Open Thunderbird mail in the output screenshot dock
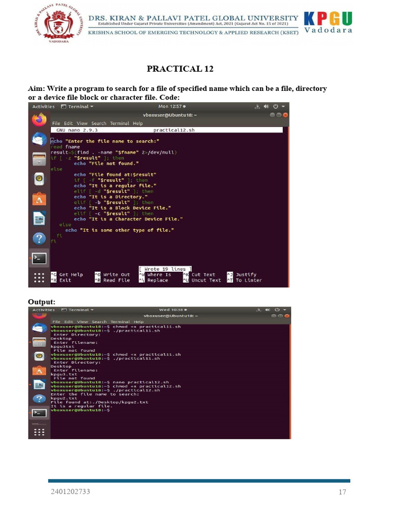The height and width of the screenshot is (532, 399). (x=39, y=328)
